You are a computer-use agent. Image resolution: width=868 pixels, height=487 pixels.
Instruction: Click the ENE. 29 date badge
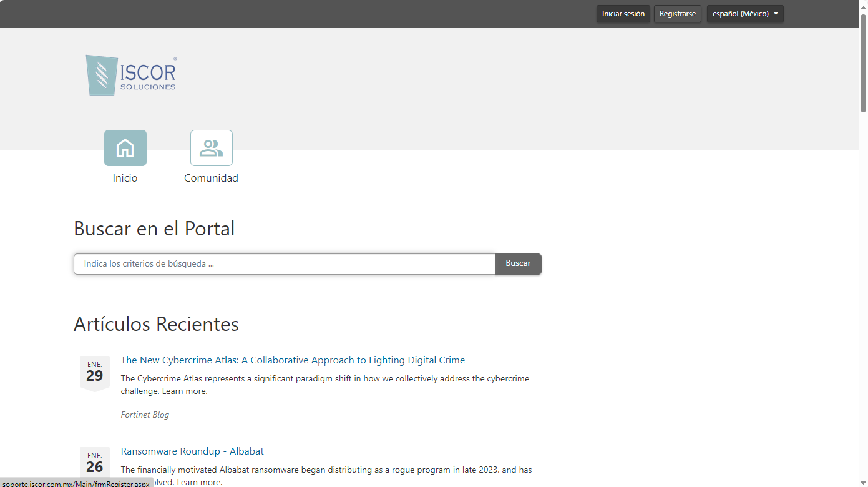pyautogui.click(x=95, y=372)
